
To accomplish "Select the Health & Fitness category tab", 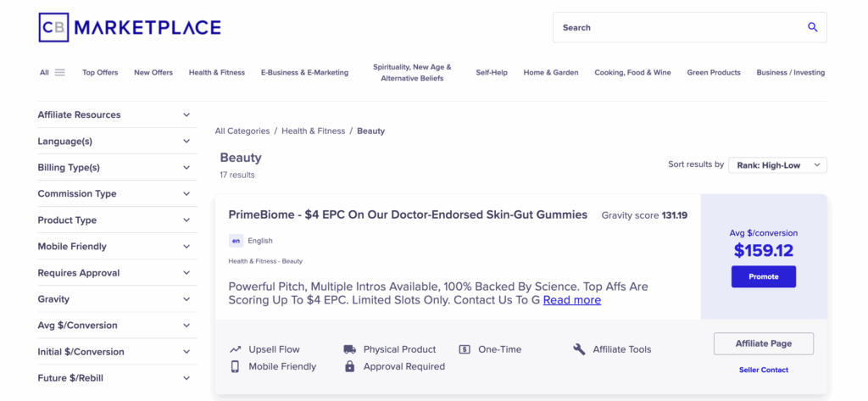I will pyautogui.click(x=216, y=73).
